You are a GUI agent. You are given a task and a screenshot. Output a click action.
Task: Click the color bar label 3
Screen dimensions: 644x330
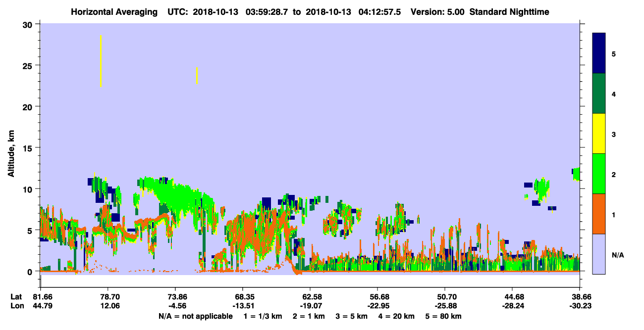(x=613, y=134)
